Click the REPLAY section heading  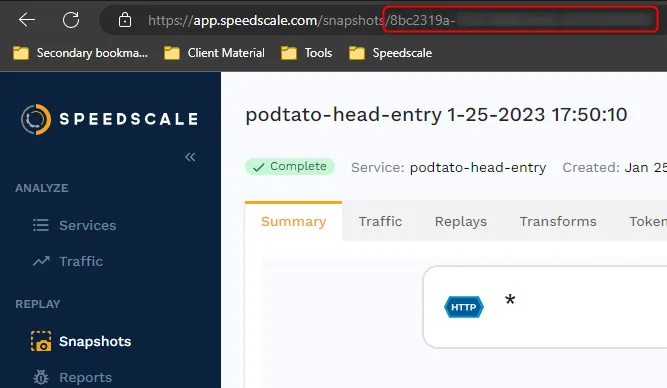38,304
